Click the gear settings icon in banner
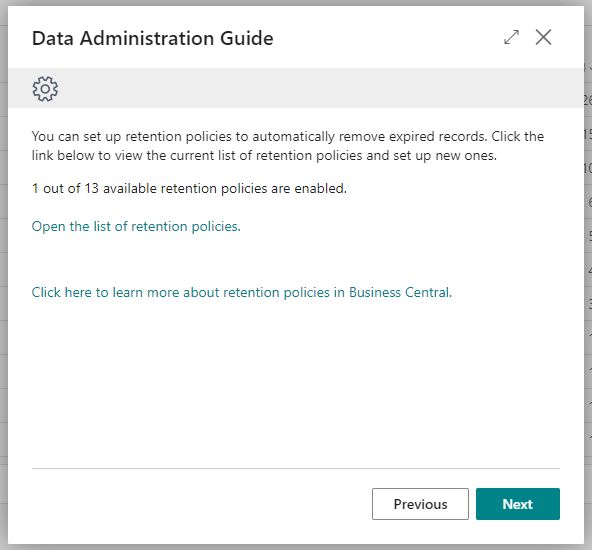Image resolution: width=592 pixels, height=550 pixels. (45, 89)
